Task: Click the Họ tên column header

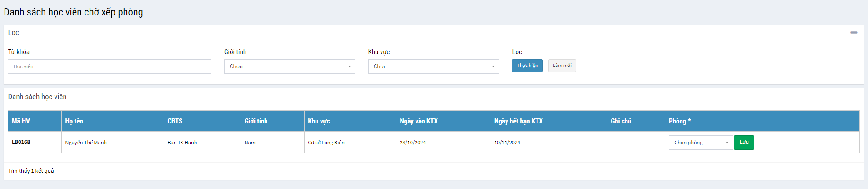Action: point(74,121)
